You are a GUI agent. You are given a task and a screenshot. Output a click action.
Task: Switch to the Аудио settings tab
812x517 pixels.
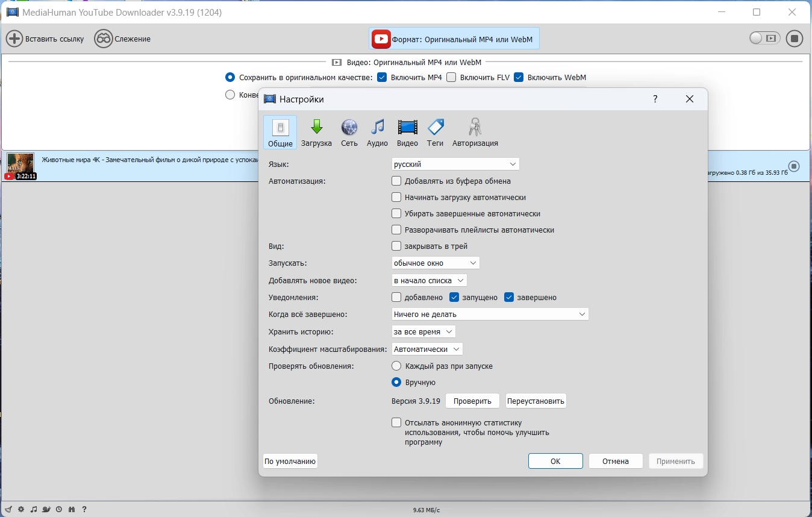tap(377, 132)
